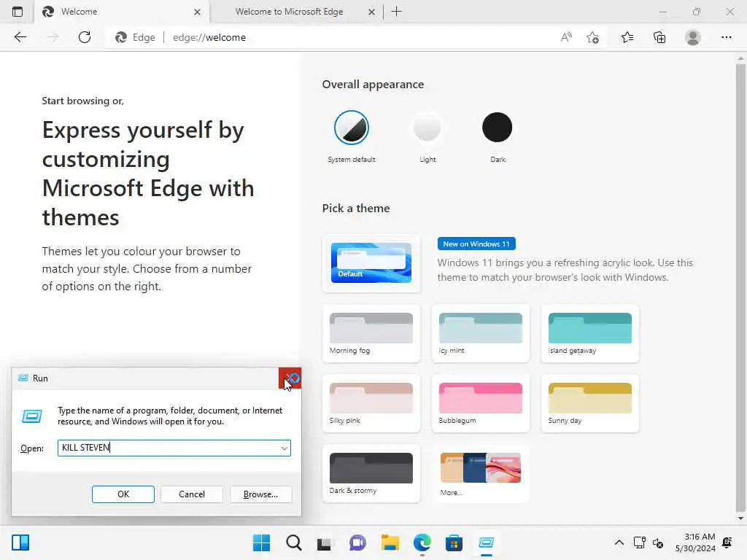The image size is (747, 560).
Task: Select Light appearance
Action: [427, 128]
